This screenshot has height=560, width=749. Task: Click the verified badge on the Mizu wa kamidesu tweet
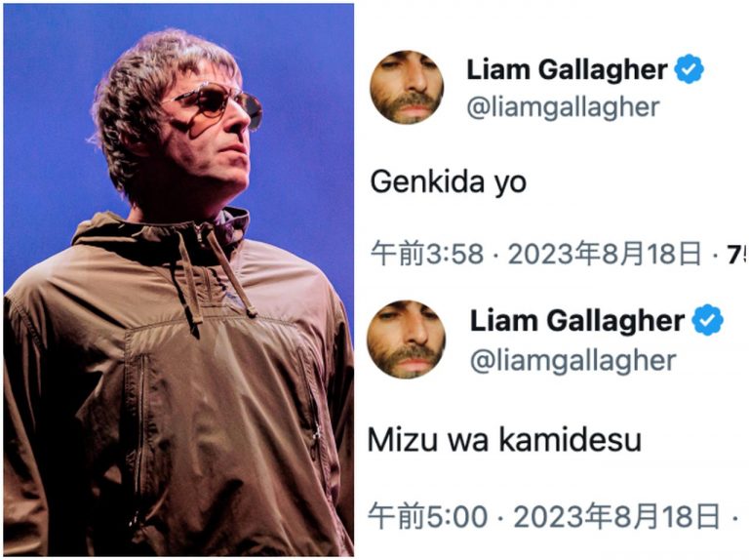tap(708, 320)
